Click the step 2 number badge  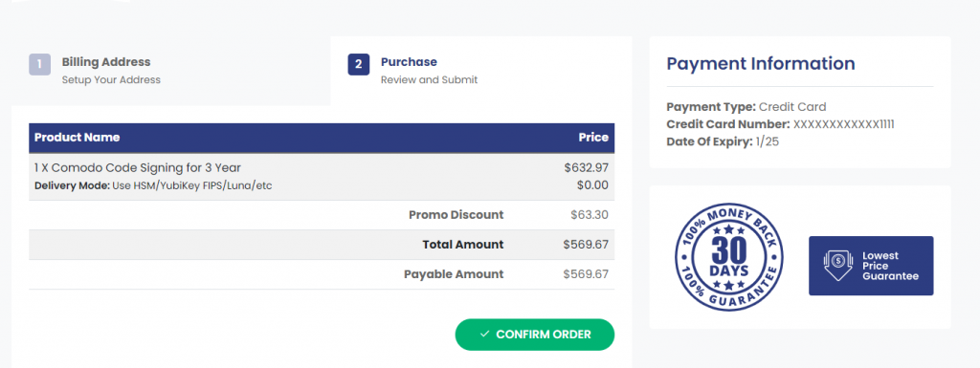tap(358, 64)
